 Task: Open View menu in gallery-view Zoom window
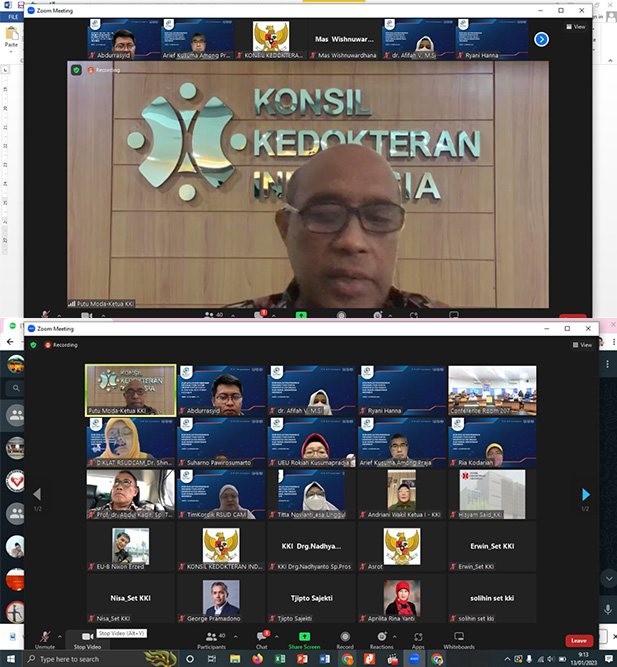[x=582, y=345]
